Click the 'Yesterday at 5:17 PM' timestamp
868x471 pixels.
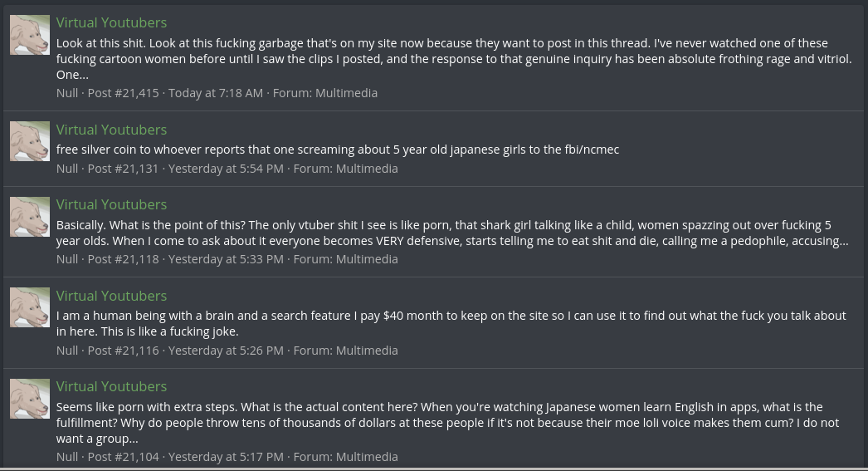tap(226, 457)
